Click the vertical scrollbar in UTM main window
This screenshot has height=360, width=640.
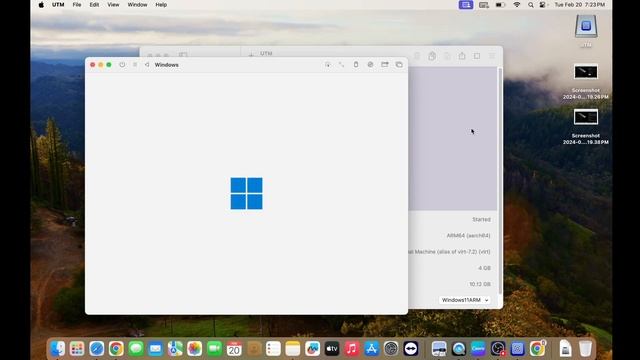point(500,181)
